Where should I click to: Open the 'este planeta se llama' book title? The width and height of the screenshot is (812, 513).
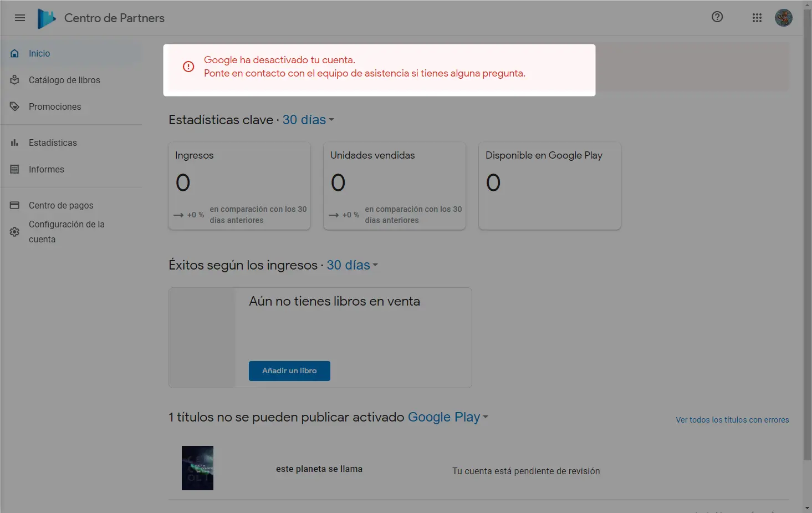pos(319,469)
